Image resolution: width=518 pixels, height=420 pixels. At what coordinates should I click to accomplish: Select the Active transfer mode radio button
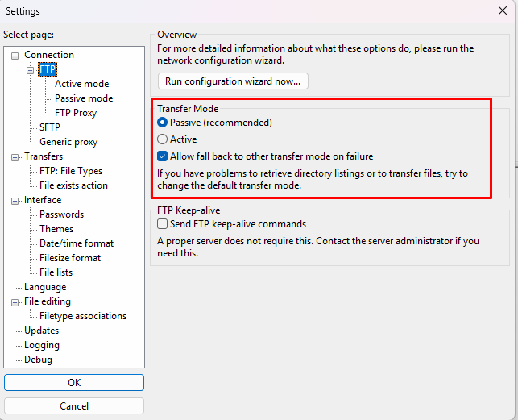162,139
